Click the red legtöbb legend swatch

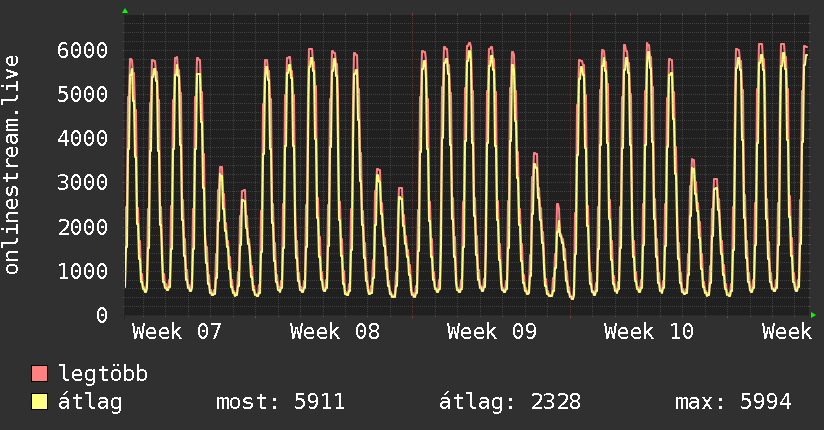[40, 375]
